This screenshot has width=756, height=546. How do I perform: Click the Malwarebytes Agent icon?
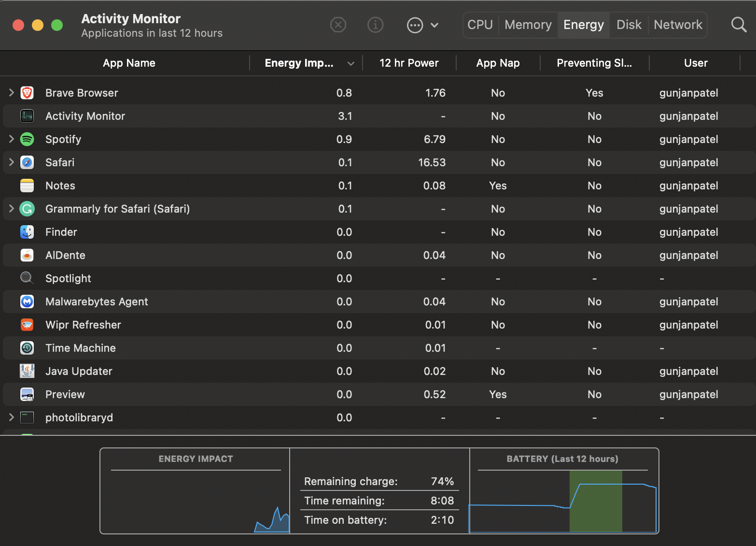coord(27,302)
